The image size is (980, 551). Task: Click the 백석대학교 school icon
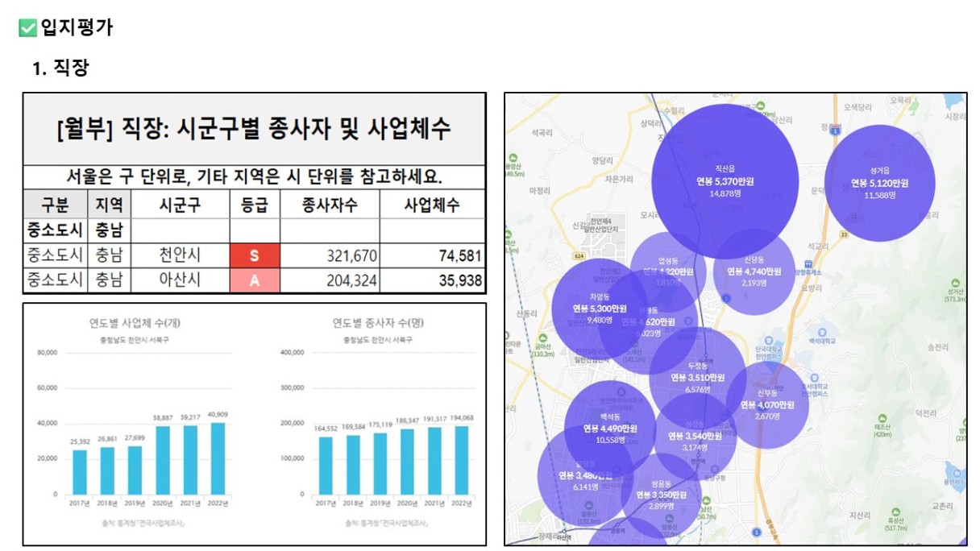[820, 331]
